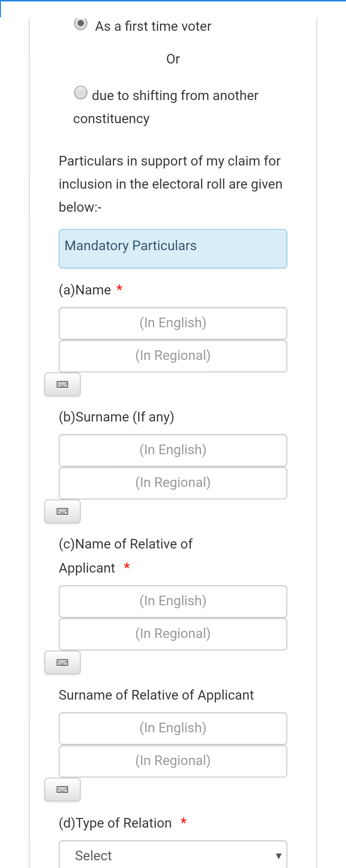Image resolution: width=346 pixels, height=868 pixels.
Task: Open virtual keyboard below Relative Surname fields
Action: click(62, 790)
